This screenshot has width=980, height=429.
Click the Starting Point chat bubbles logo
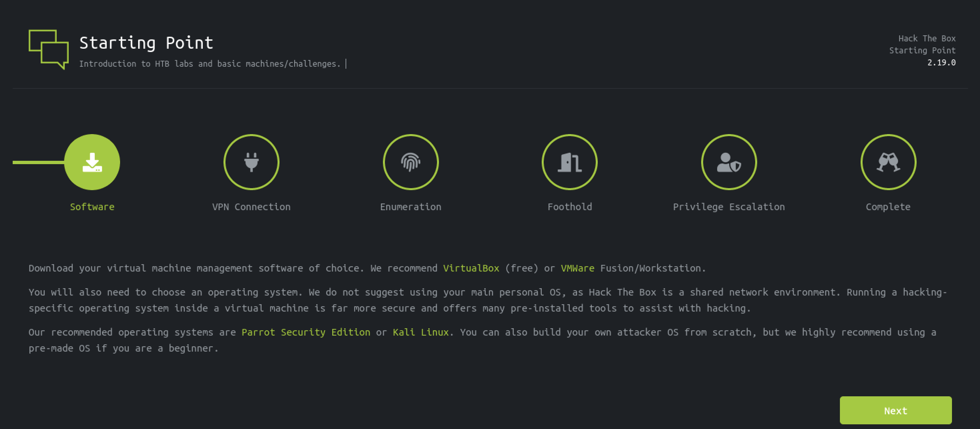click(49, 49)
